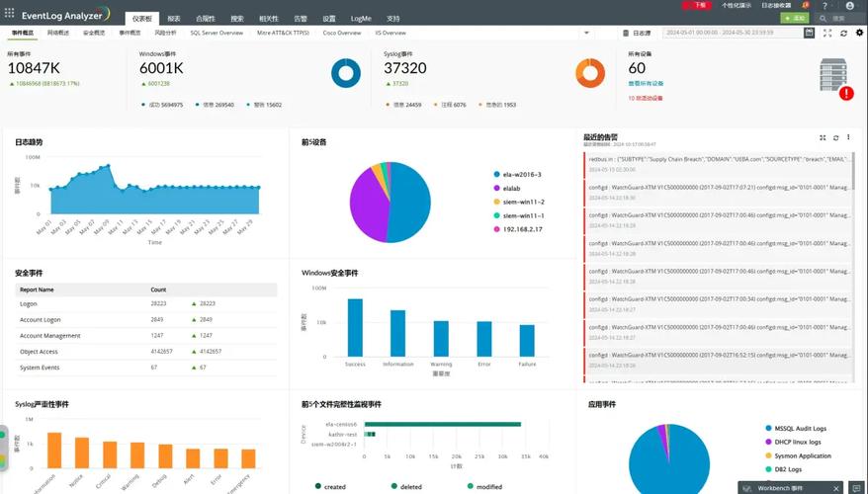Expand the Workbench 事件 panel
The width and height of the screenshot is (868, 494).
point(786,488)
